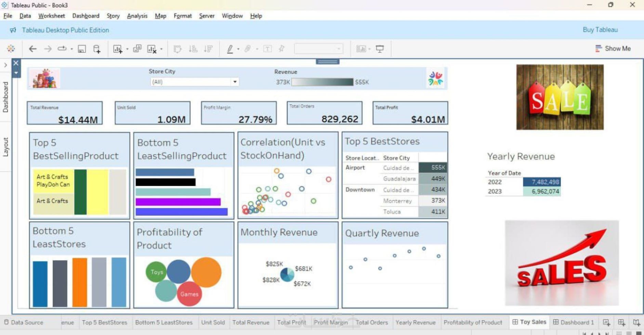Open the Server menu
Image resolution: width=644 pixels, height=335 pixels.
click(x=207, y=16)
